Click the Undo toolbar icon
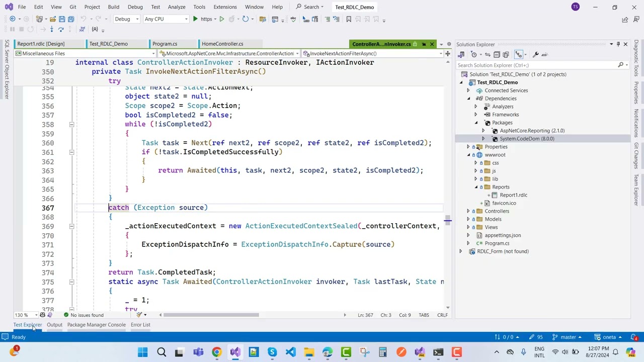 [x=84, y=19]
